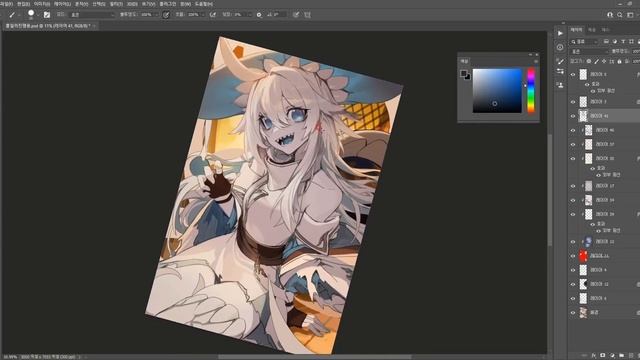Viewport: 640px width, 360px height.
Task: Open the workspace switcher icon
Action: pyautogui.click(x=630, y=15)
